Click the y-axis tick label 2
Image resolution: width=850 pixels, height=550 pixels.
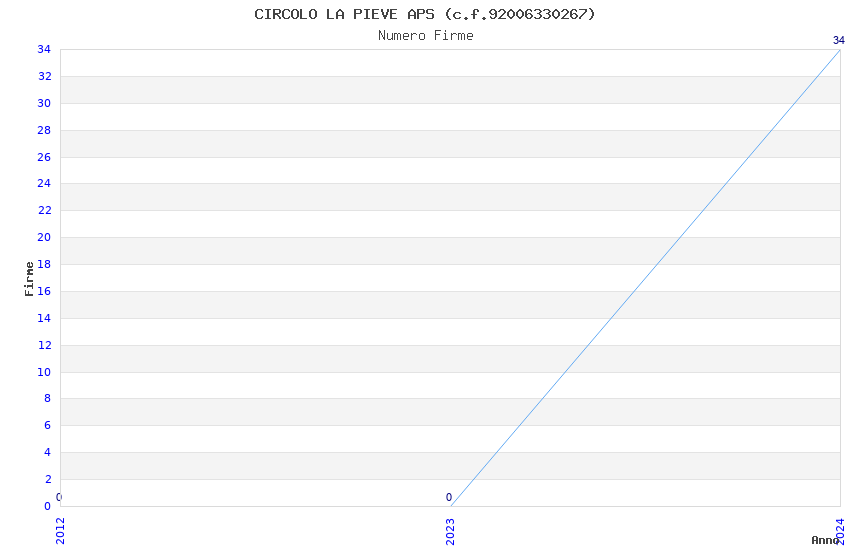pyautogui.click(x=47, y=479)
